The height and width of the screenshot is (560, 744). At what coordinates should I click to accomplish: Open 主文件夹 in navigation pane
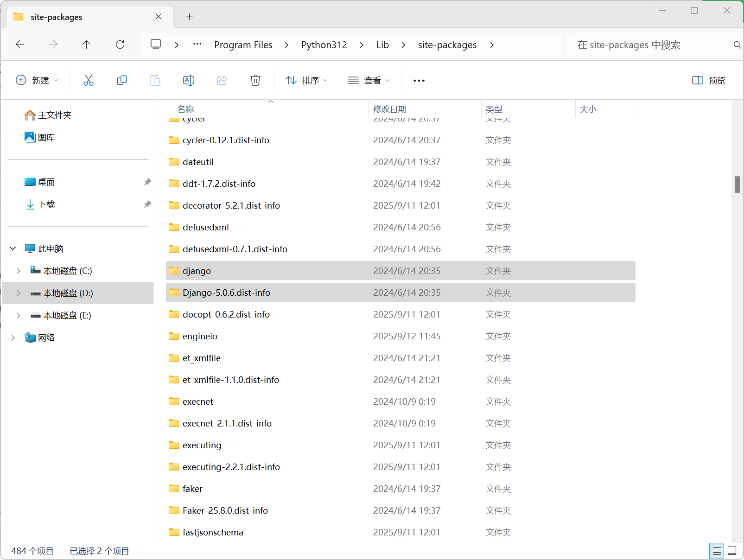[48, 115]
